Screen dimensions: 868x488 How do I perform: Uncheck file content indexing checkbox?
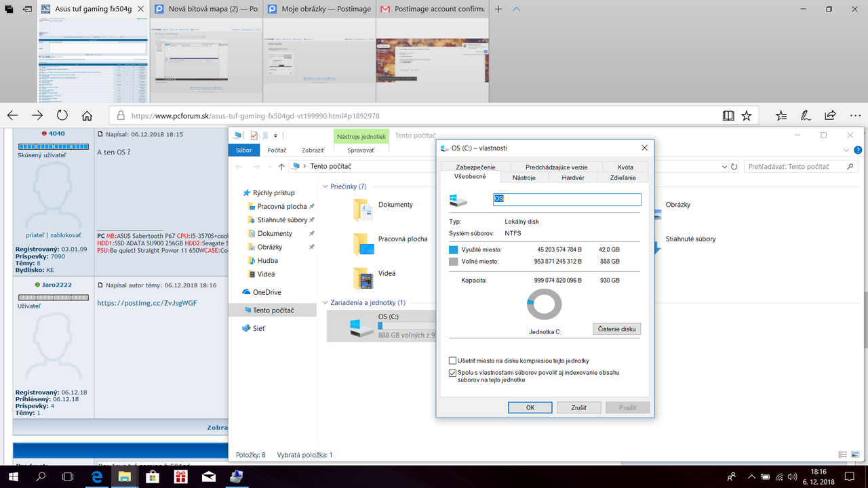pyautogui.click(x=453, y=373)
